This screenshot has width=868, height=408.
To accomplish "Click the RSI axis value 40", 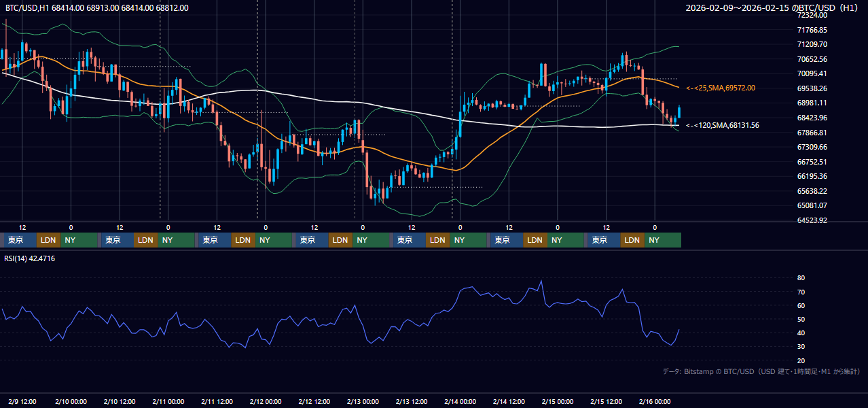I will (801, 333).
